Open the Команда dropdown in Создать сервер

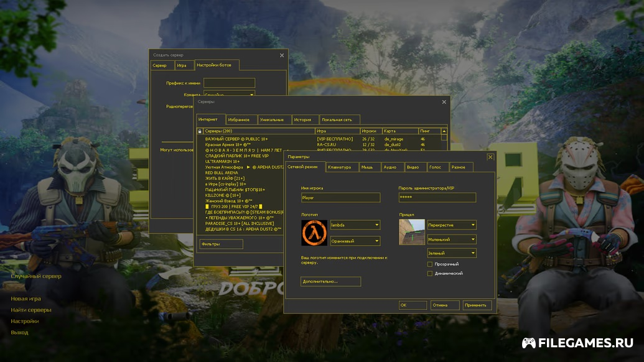click(x=229, y=94)
